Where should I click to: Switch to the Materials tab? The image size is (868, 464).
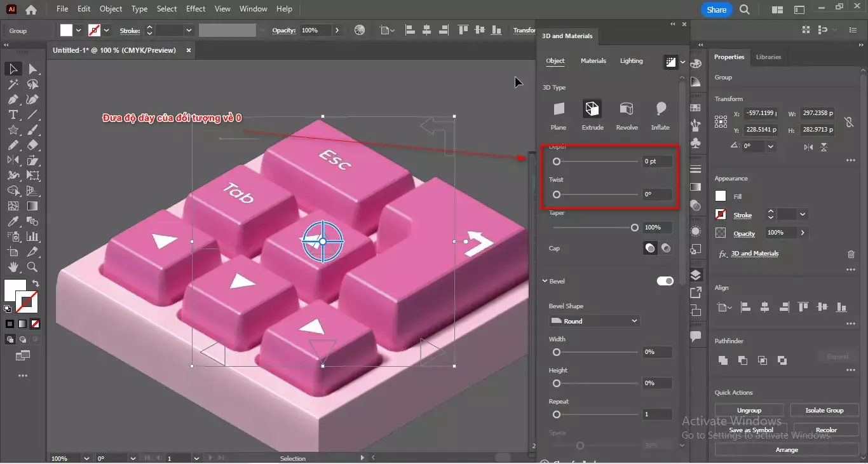click(593, 60)
